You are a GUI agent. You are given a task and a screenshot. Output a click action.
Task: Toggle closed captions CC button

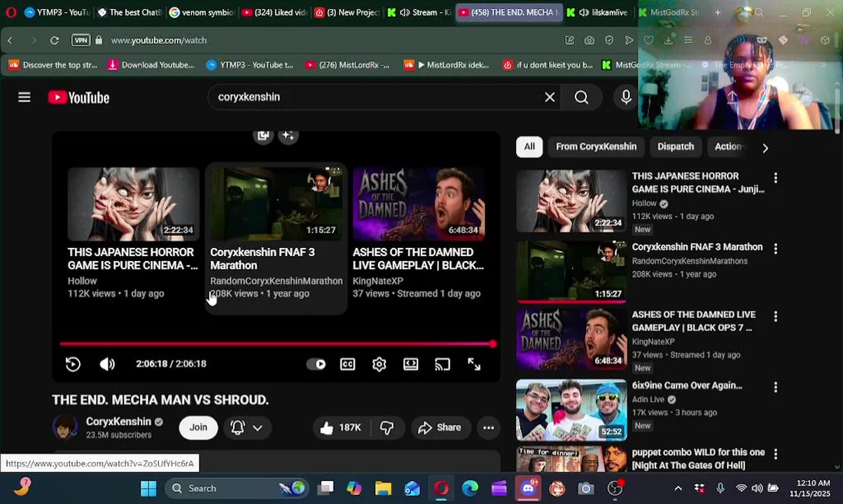tap(348, 364)
